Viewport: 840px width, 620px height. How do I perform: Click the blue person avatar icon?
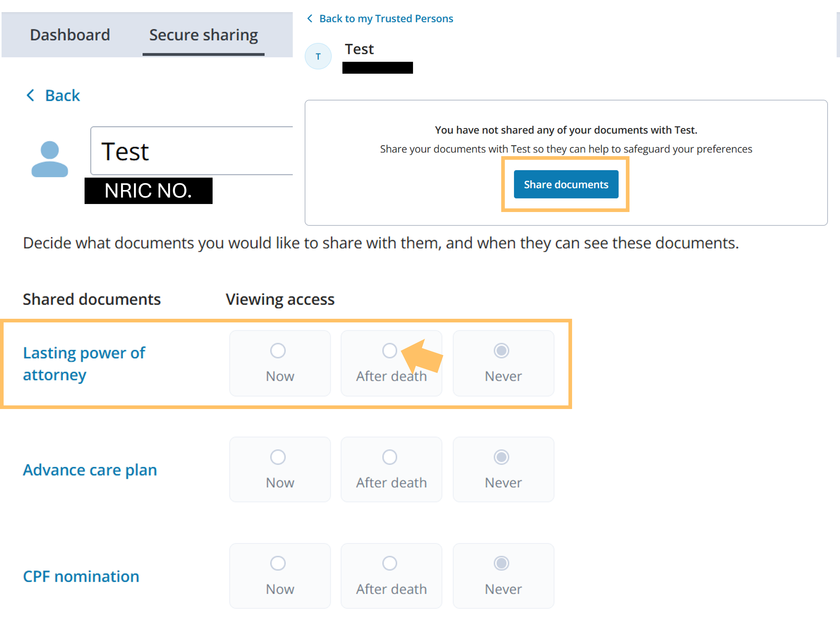50,159
